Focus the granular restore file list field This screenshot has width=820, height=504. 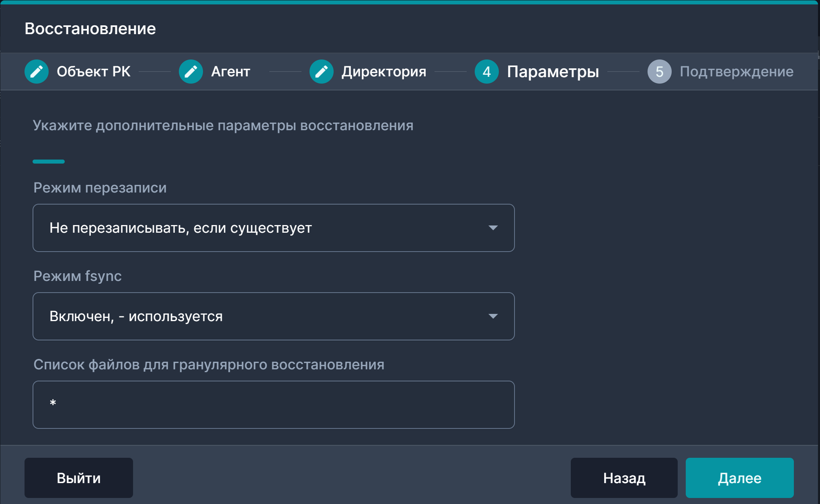click(273, 405)
